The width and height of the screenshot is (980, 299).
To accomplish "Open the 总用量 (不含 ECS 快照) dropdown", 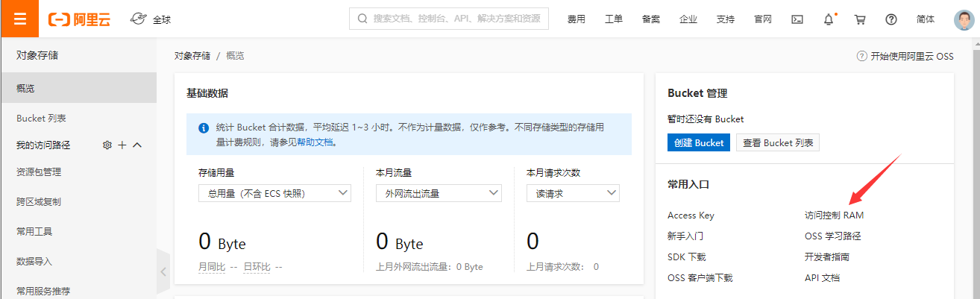I will pos(274,193).
